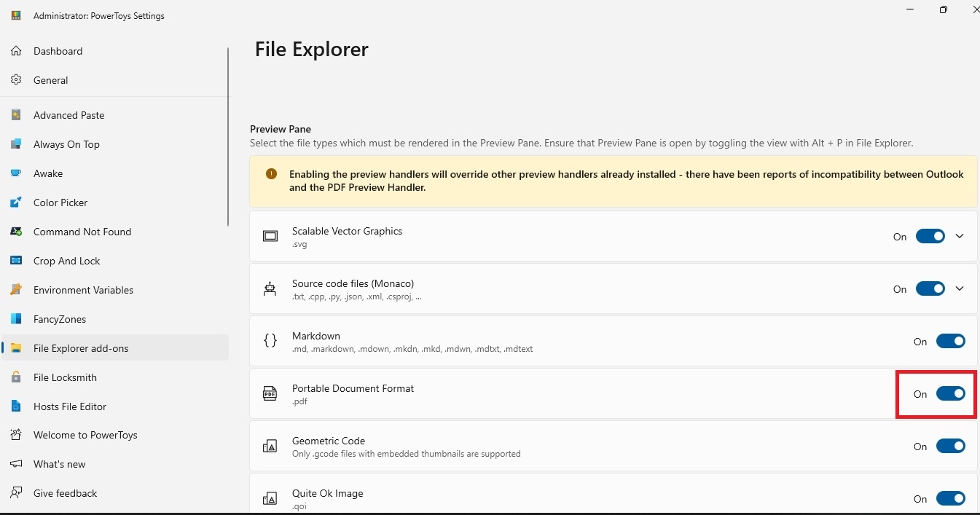Expand Source code files (Monaco) settings
The width and height of the screenshot is (980, 515).
point(960,289)
